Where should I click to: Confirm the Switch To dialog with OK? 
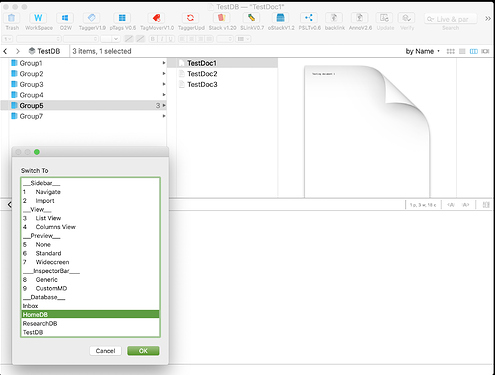tap(143, 351)
